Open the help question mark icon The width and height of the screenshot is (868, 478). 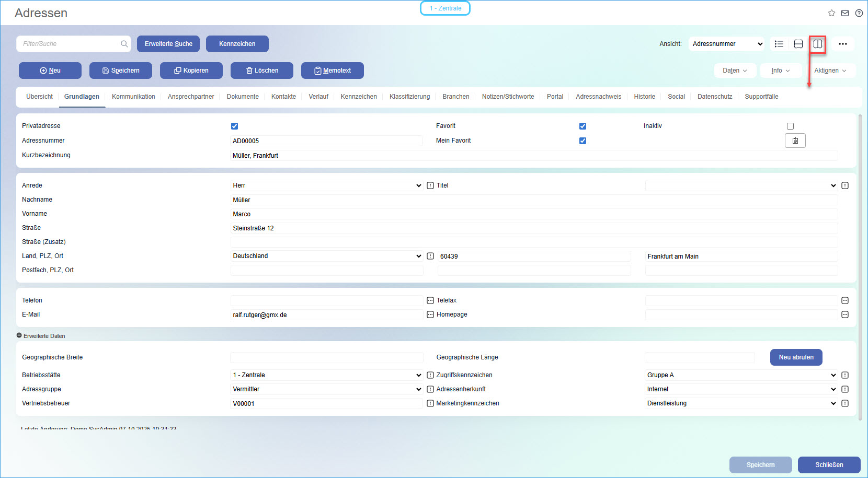pyautogui.click(x=859, y=13)
